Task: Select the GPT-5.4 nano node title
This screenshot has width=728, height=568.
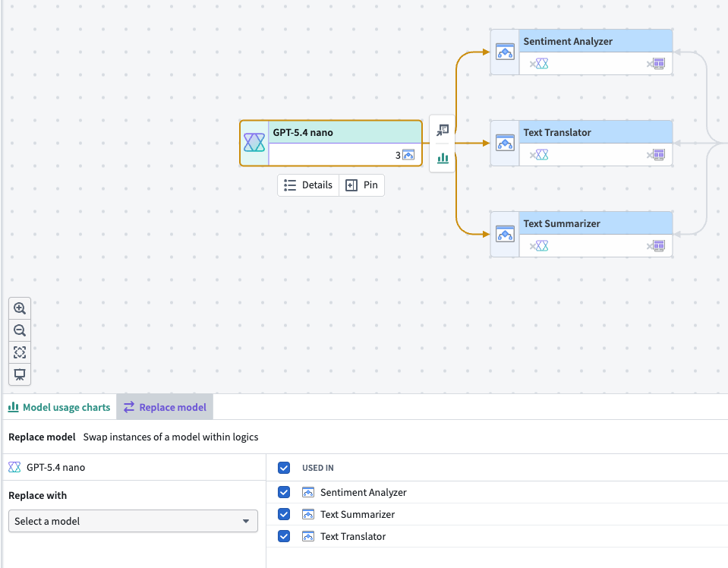Action: [x=303, y=132]
